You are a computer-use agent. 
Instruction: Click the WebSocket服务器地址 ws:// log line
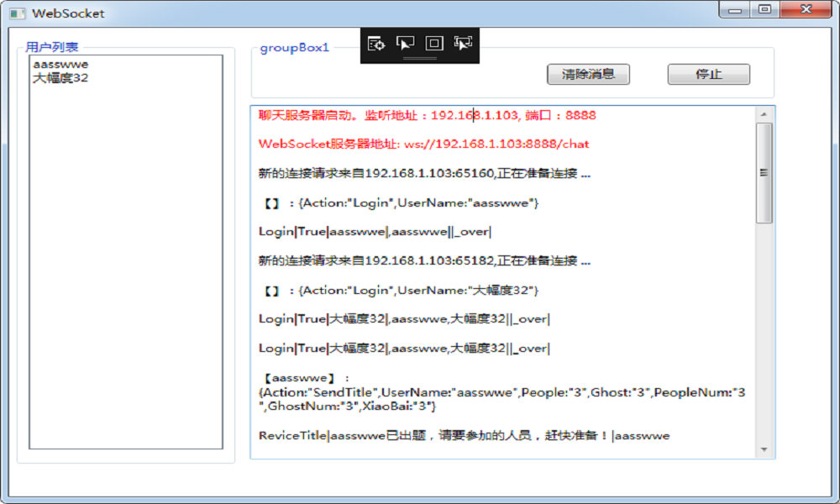(x=423, y=144)
